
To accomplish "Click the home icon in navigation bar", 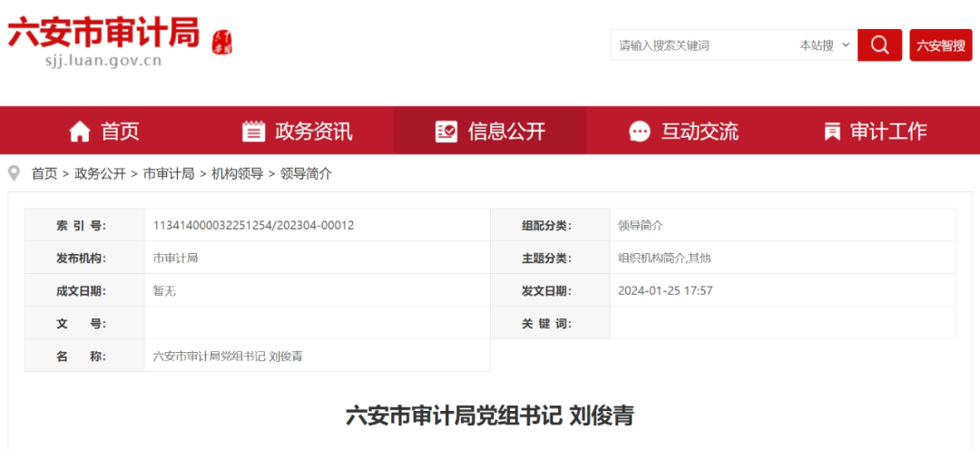I will point(80,132).
